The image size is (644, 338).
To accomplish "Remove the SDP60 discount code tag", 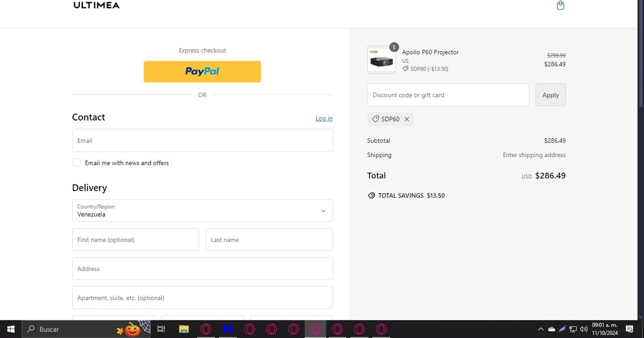I will tap(407, 119).
